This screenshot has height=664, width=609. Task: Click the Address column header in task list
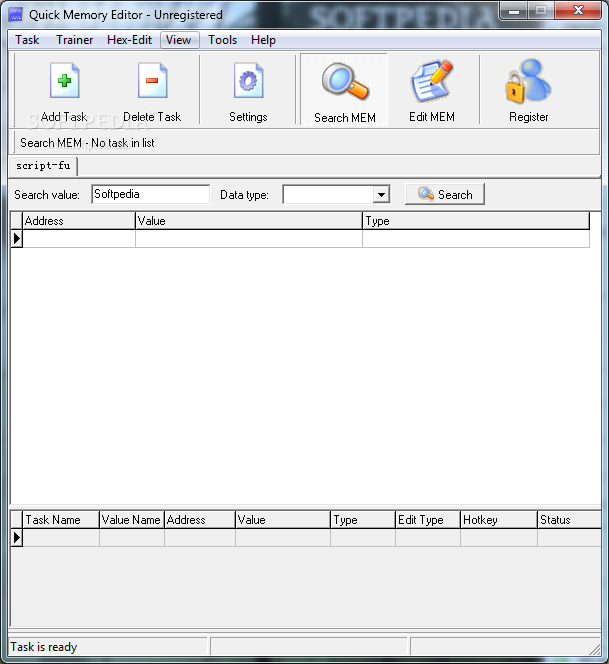coord(200,520)
